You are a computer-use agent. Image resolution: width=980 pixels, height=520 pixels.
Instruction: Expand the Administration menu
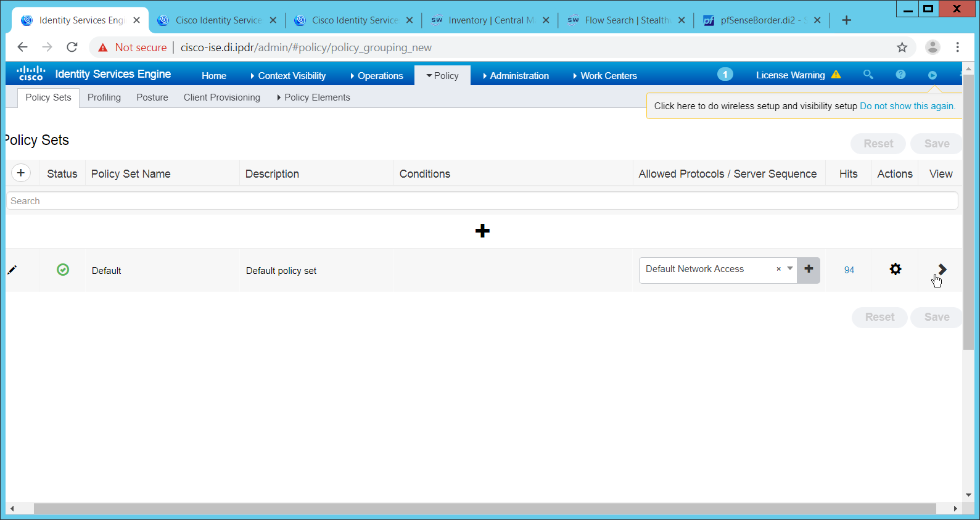tap(516, 76)
